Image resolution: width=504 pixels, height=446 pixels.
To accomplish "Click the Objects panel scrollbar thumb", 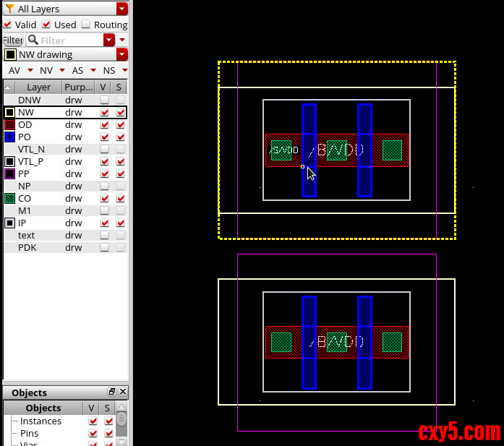I will click(121, 420).
